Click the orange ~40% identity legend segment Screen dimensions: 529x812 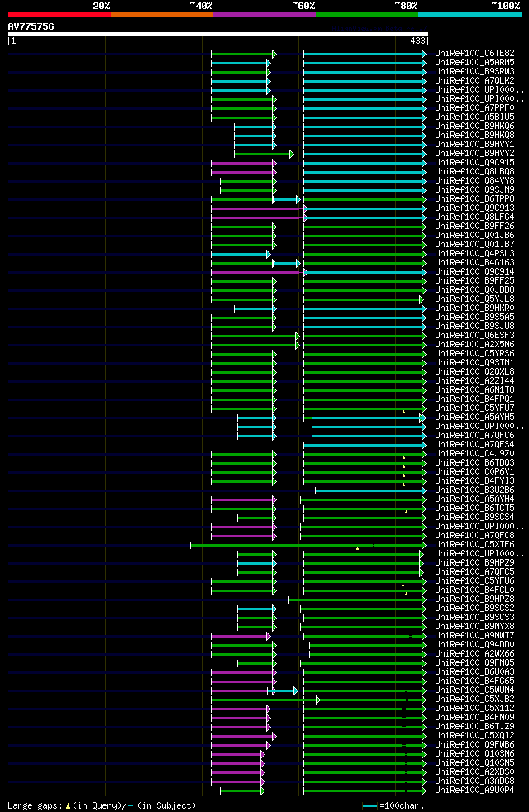[162, 15]
